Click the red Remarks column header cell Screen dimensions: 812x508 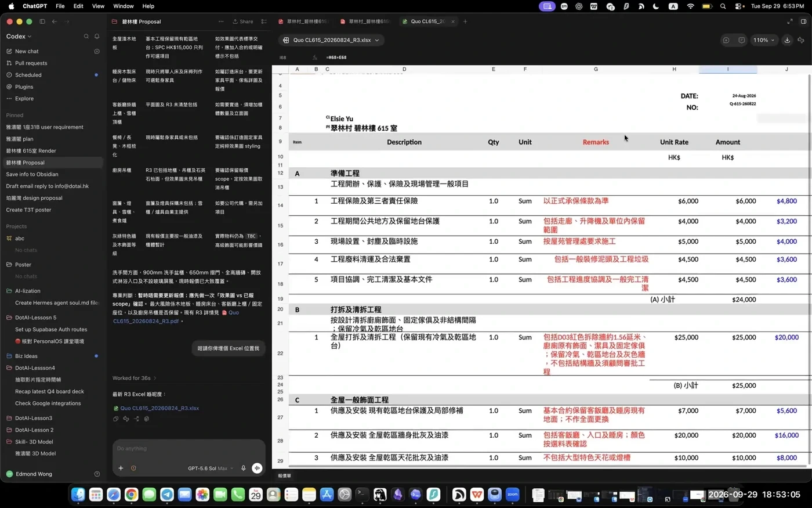(596, 142)
